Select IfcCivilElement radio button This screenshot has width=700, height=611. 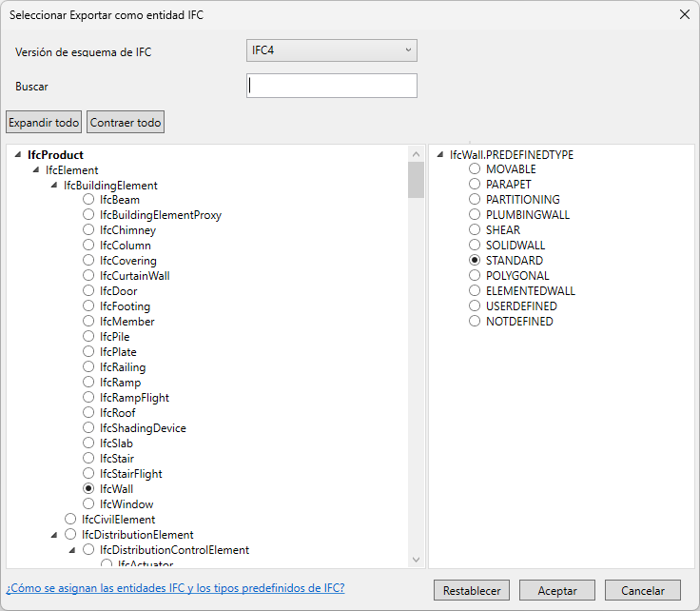[70, 520]
